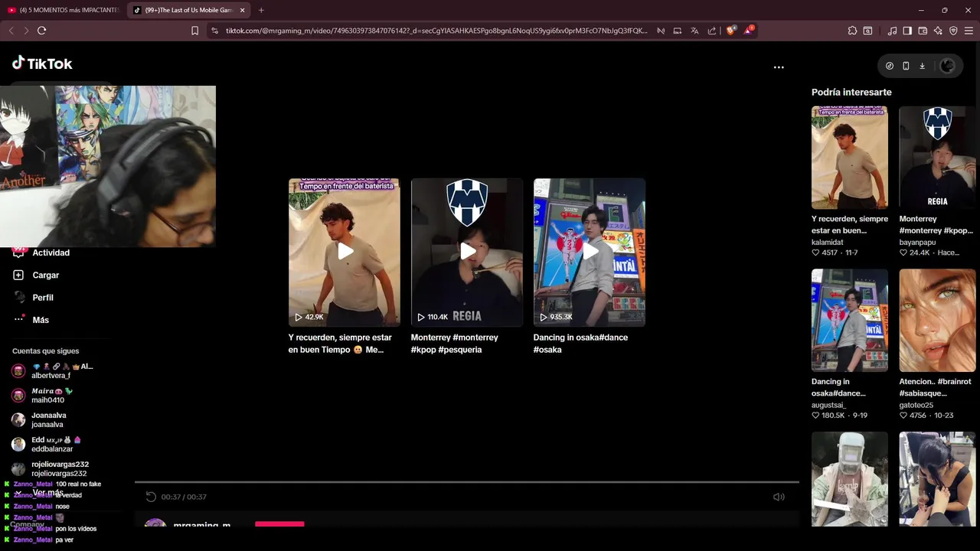Open Más in the sidebar
This screenshot has height=551, width=980.
pos(41,320)
